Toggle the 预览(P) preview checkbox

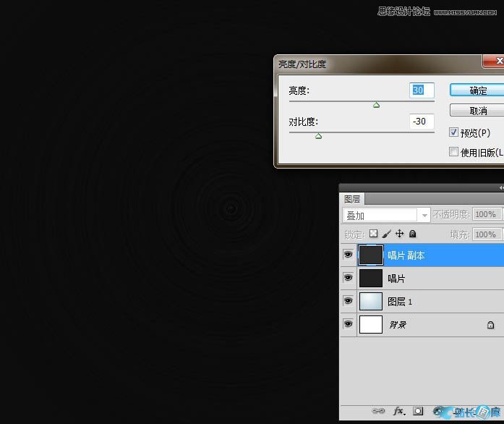click(454, 132)
